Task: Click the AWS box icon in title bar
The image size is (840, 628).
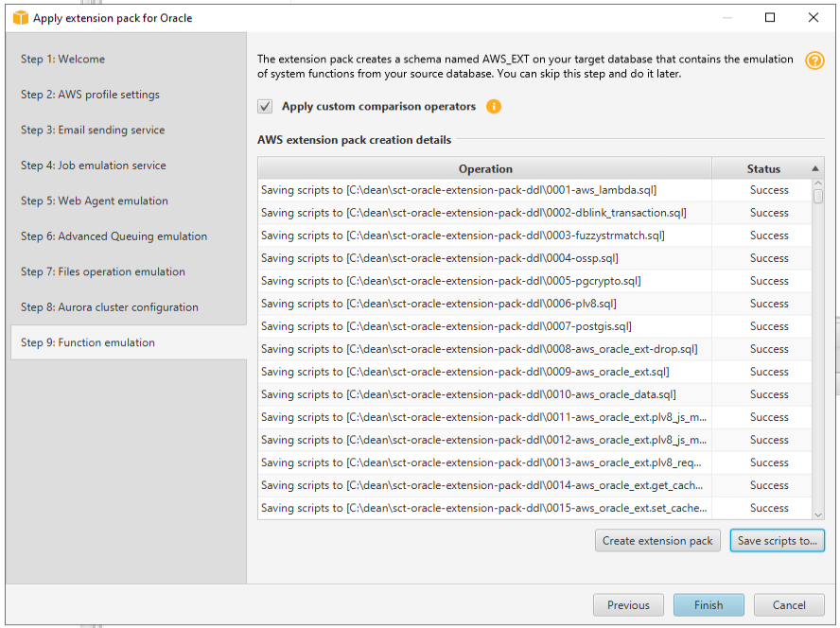Action: (20, 17)
